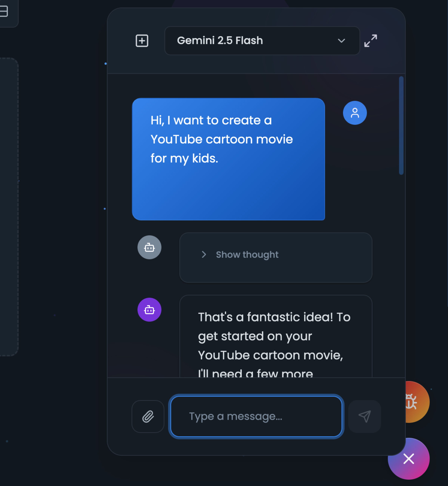Click the gray bot avatar beside thought
This screenshot has width=448, height=486.
tap(149, 247)
